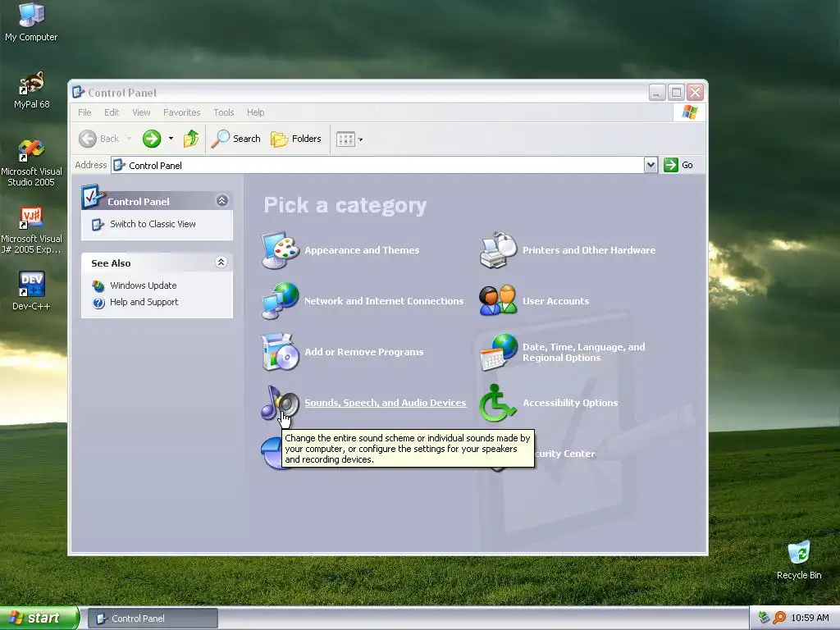Click Control Panel title bar icon
This screenshot has height=630, width=840.
78,92
